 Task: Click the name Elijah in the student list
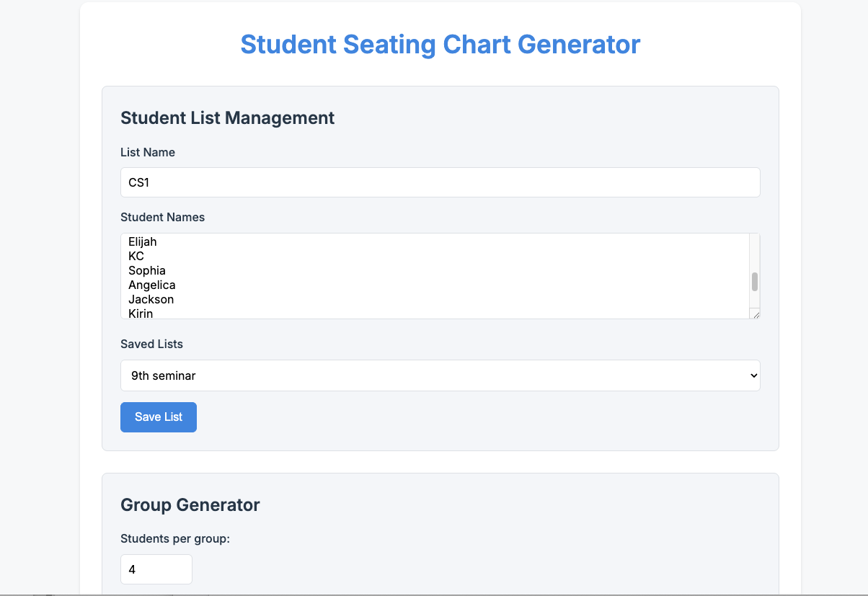[142, 241]
